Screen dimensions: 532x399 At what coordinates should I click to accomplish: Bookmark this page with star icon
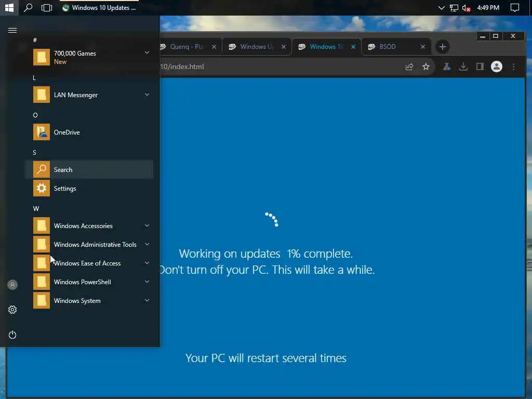point(426,67)
